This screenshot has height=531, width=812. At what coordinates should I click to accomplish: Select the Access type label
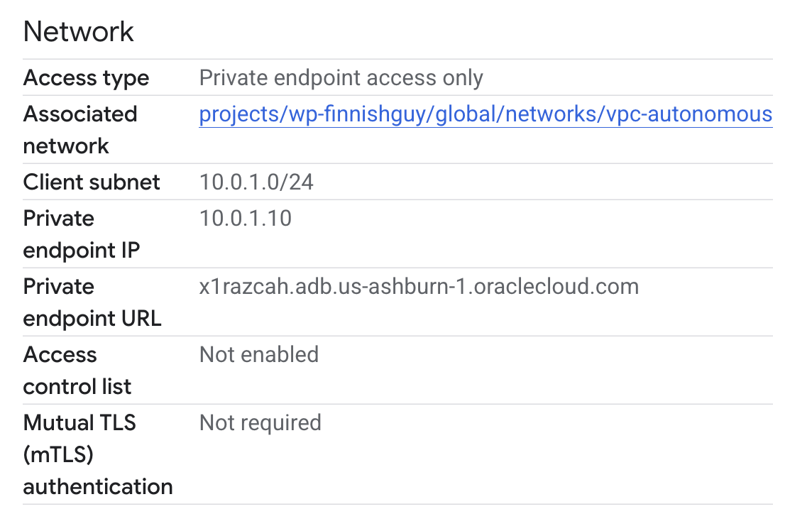pyautogui.click(x=86, y=78)
